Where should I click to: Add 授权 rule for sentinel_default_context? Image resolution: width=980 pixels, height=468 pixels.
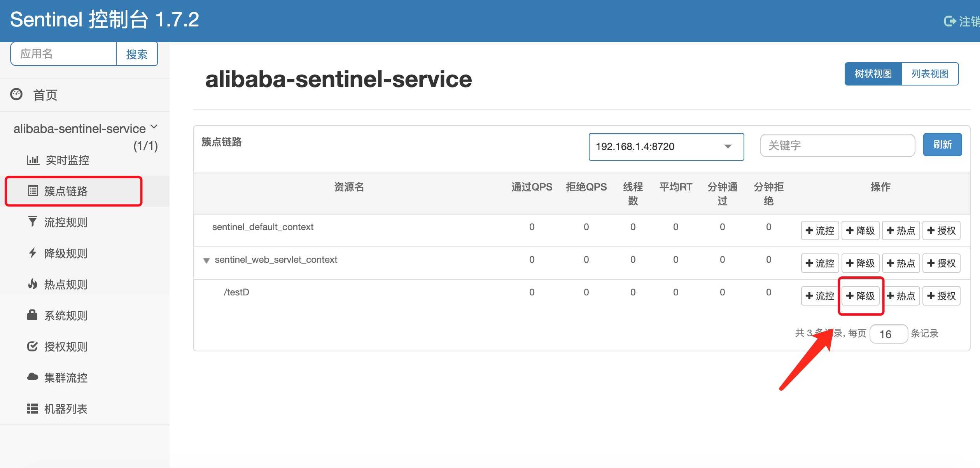coord(941,231)
